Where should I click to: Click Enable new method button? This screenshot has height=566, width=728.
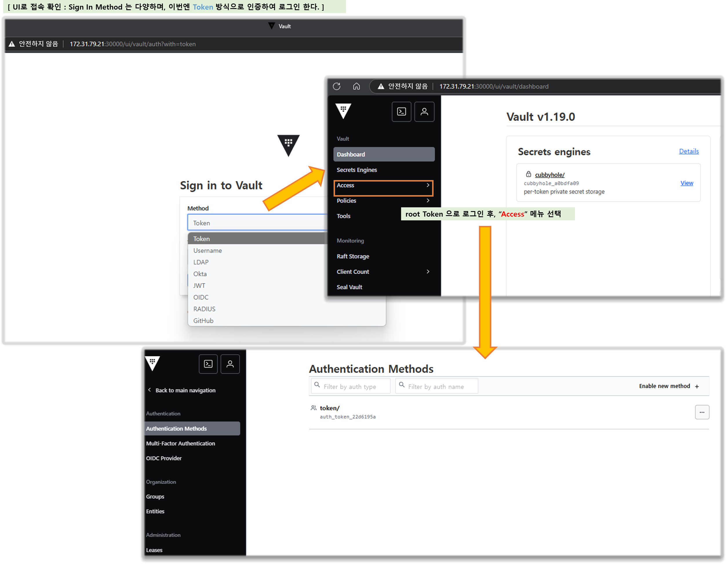(669, 386)
